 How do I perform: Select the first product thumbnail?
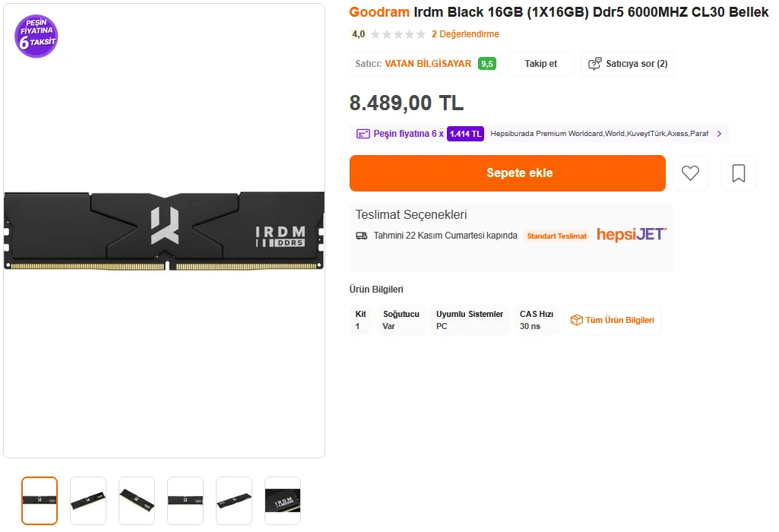coord(40,501)
